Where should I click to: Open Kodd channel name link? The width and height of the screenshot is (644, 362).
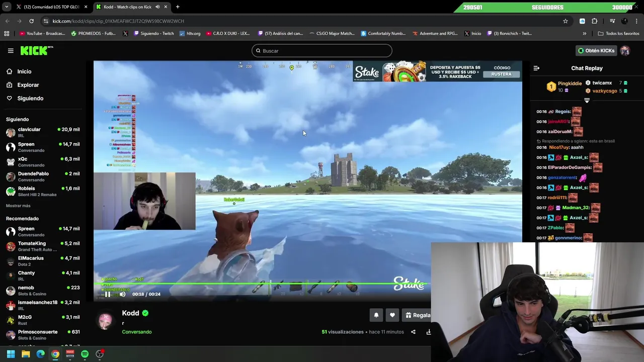(130, 313)
